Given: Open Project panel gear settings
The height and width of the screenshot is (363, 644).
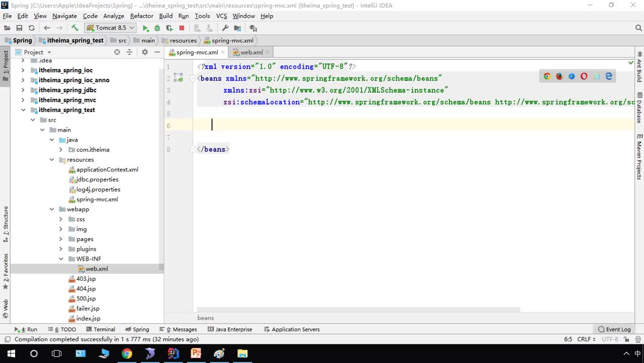Looking at the screenshot, I should tap(145, 52).
